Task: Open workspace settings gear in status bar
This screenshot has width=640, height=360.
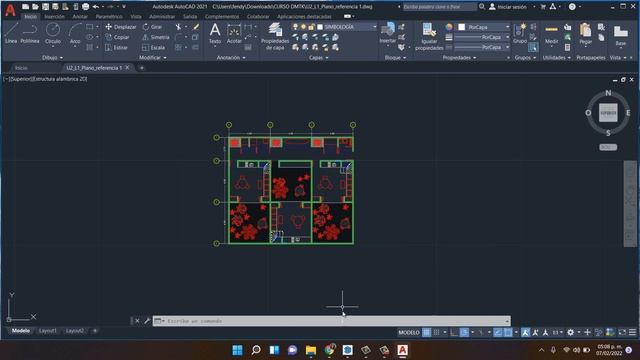Action: [571, 332]
